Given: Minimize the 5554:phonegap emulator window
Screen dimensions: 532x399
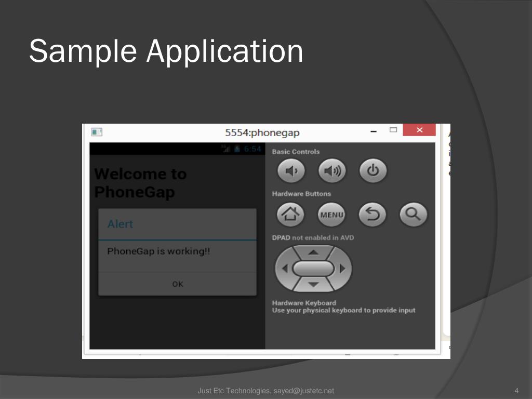Looking at the screenshot, I should point(374,131).
